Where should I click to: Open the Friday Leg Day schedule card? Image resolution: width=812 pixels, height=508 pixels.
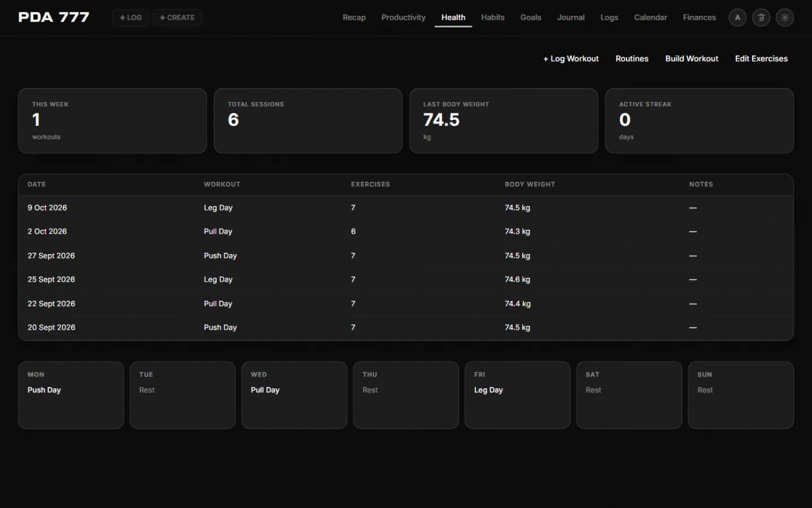pyautogui.click(x=518, y=395)
